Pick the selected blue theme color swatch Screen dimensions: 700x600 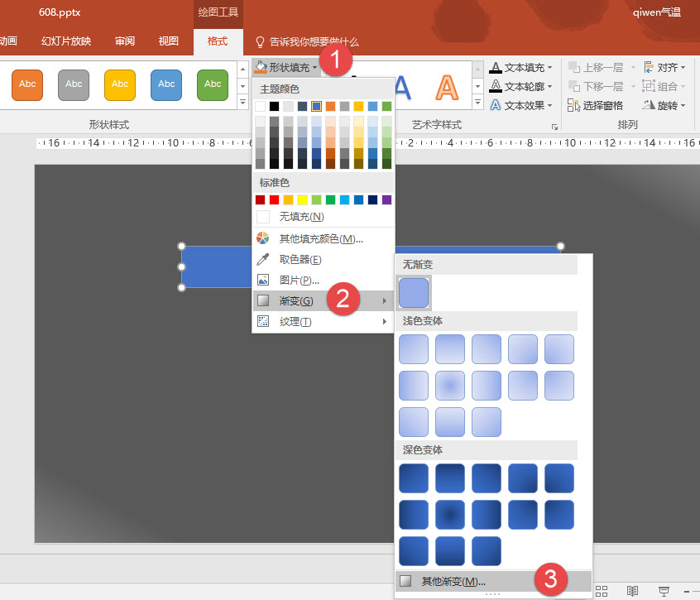[x=317, y=106]
